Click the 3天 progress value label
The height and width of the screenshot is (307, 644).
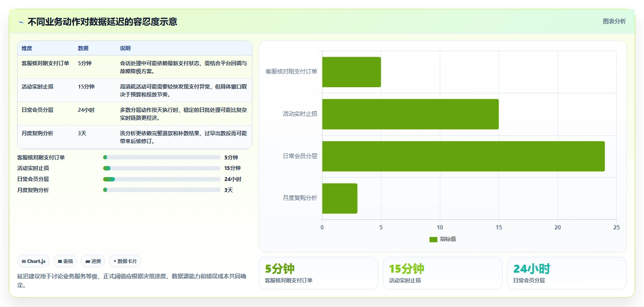(x=229, y=190)
